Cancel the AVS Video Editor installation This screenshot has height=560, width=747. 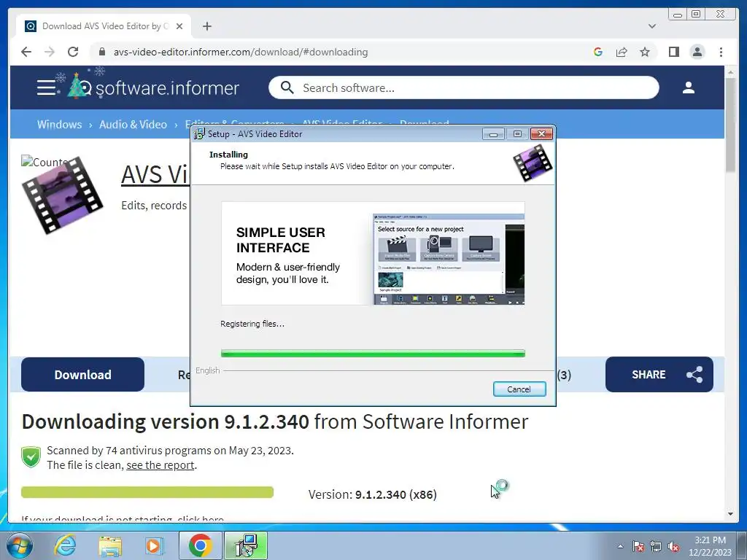(x=519, y=389)
